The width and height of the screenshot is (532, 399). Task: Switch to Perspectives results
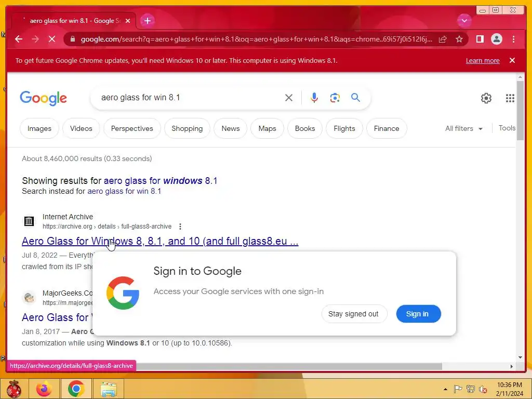click(x=132, y=129)
